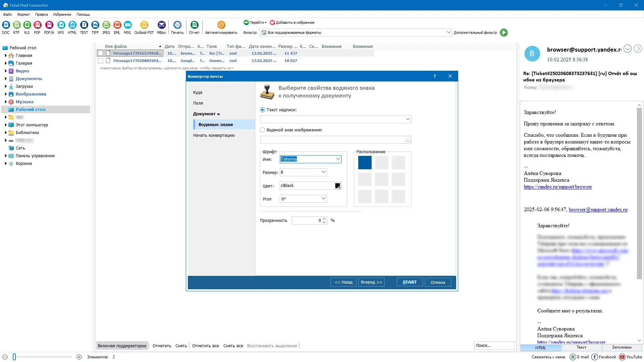Expand the Документы tree node
Viewport: 644px width, 362px height.
point(6,79)
